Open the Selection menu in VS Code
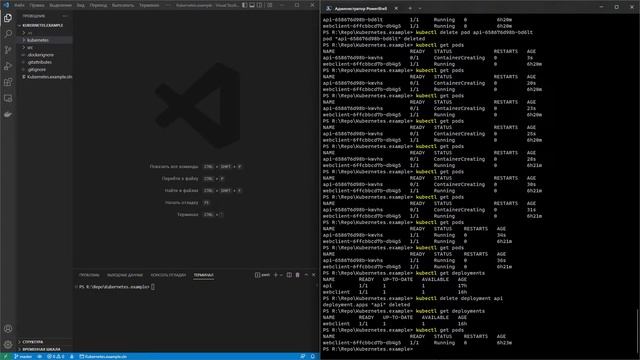This screenshot has width=640, height=360. pyautogui.click(x=60, y=5)
